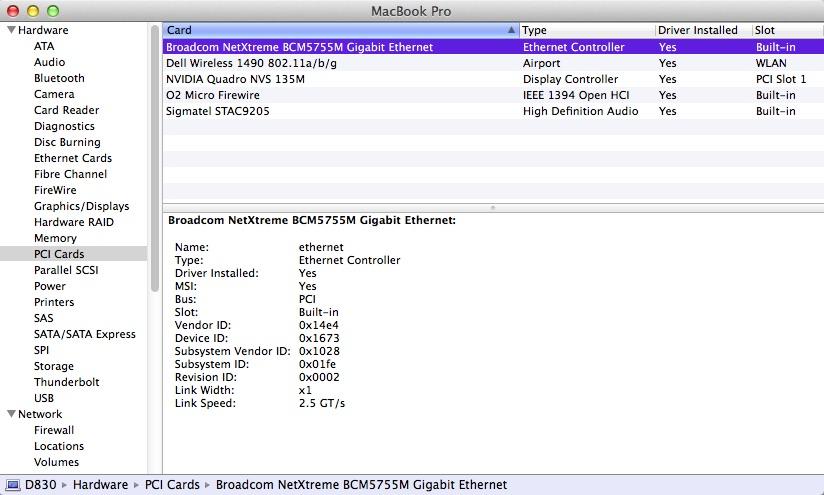Click the detail heading Broadcom NetXtreme BCM5755M
This screenshot has width=824, height=495.
(x=312, y=220)
